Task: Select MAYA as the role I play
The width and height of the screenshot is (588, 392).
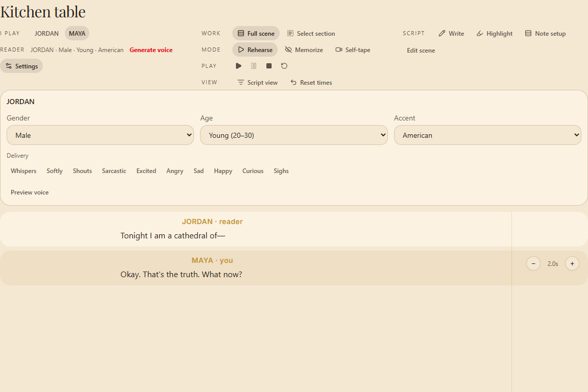Action: pyautogui.click(x=77, y=33)
